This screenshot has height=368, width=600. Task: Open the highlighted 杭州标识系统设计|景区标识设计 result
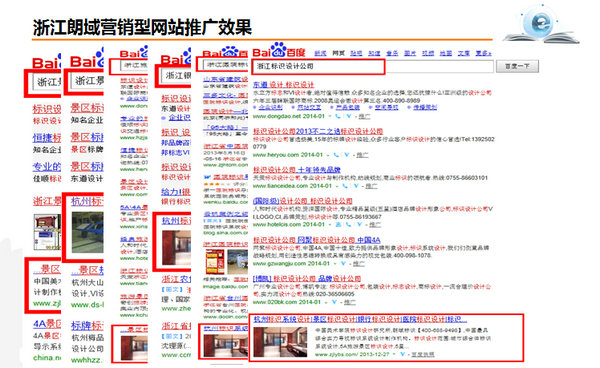point(360,319)
